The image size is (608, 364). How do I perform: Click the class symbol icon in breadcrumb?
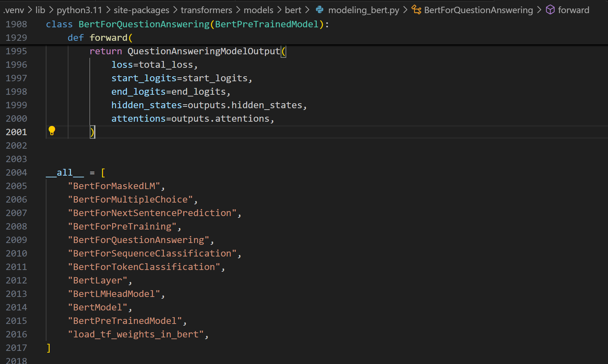click(x=416, y=10)
